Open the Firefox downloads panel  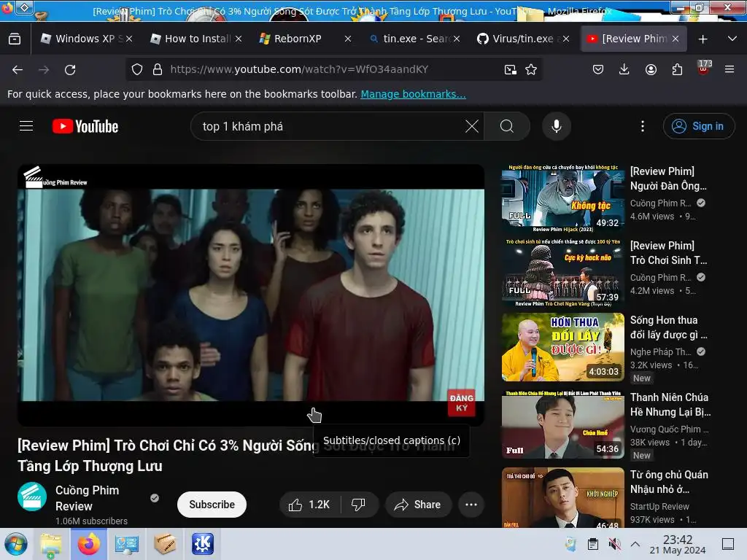pos(624,69)
